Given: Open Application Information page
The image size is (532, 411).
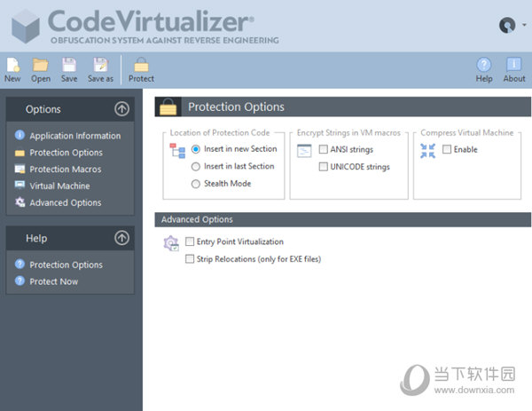Looking at the screenshot, I should [75, 136].
